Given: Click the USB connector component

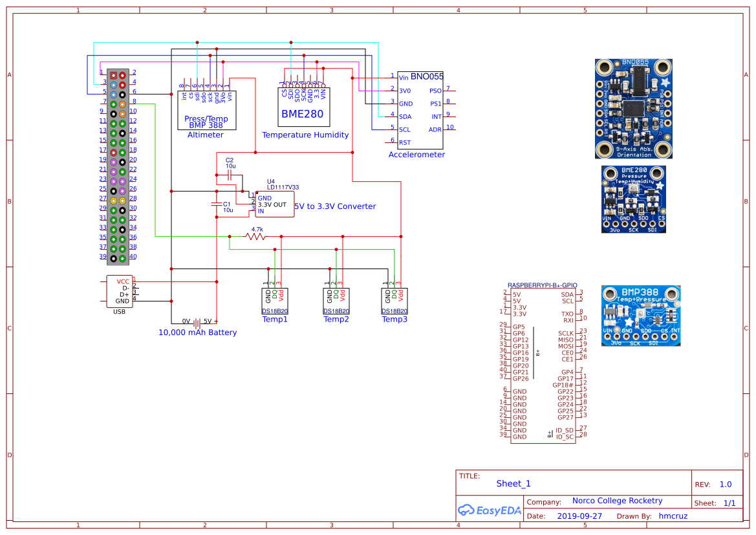Looking at the screenshot, I should coord(120,292).
